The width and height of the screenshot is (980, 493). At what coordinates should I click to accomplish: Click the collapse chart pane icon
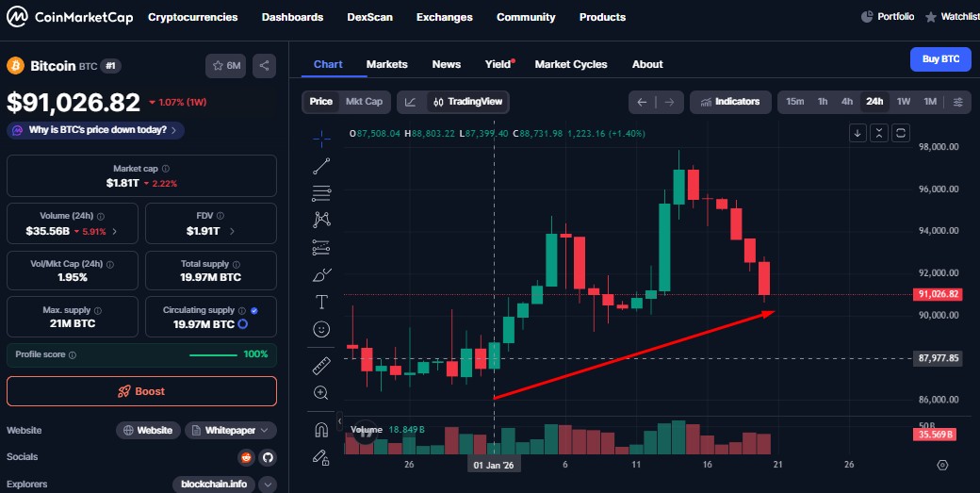(879, 133)
